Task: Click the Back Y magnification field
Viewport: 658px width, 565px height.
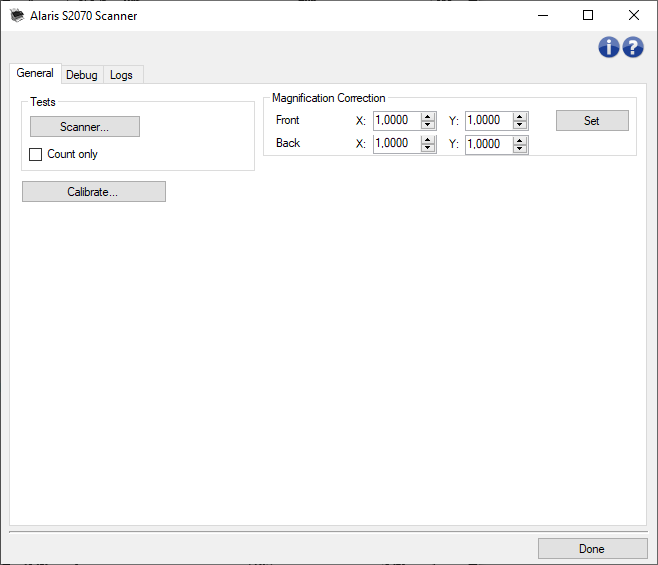Action: pyautogui.click(x=489, y=144)
